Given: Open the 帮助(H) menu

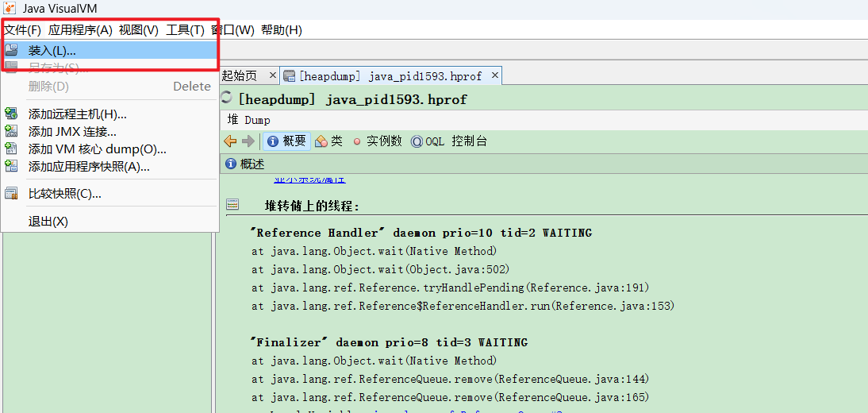Looking at the screenshot, I should pyautogui.click(x=281, y=30).
